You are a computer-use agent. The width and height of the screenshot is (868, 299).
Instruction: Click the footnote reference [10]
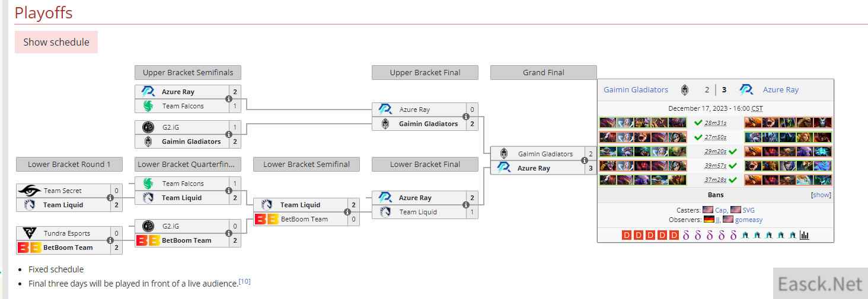(x=244, y=282)
